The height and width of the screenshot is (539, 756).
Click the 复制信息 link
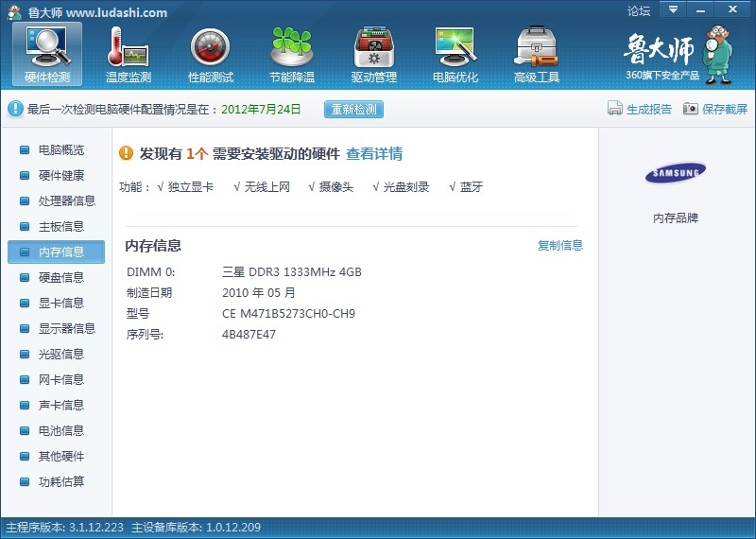coord(560,246)
